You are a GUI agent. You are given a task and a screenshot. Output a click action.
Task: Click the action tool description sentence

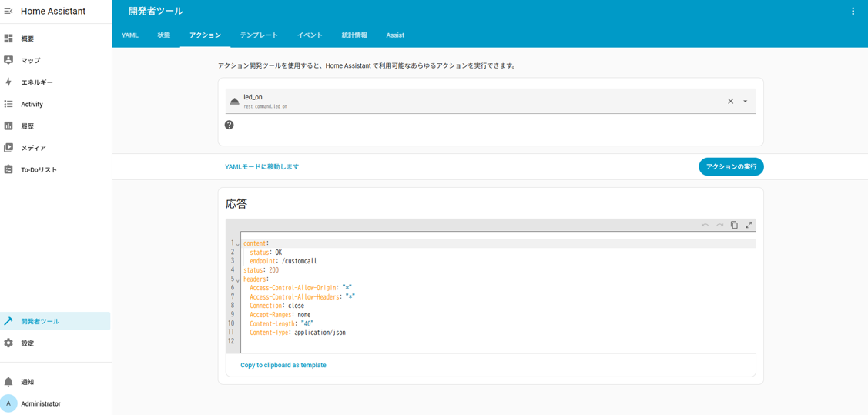coord(367,66)
